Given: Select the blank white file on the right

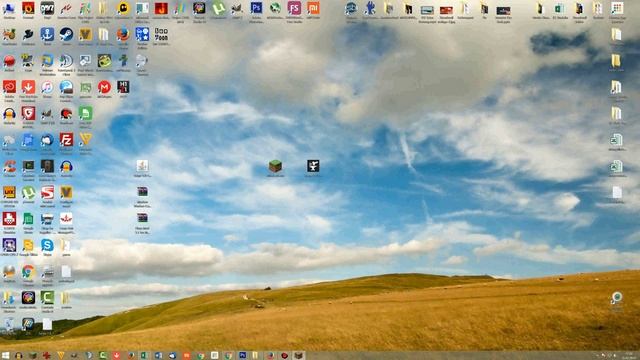Looking at the screenshot, I should point(617,192).
